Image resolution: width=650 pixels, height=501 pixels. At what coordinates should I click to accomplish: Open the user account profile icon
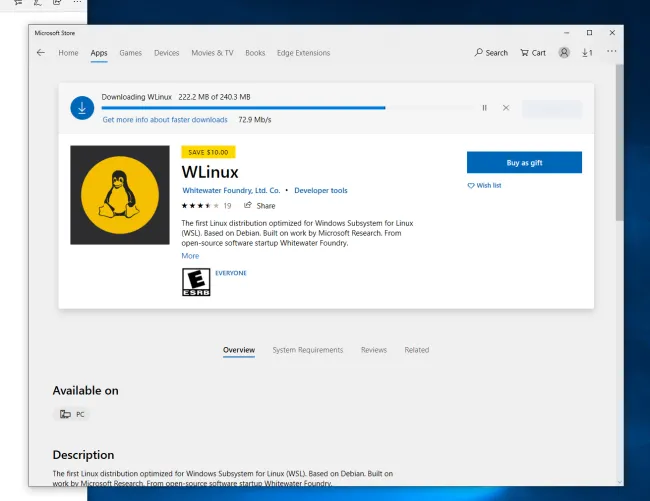pos(564,53)
